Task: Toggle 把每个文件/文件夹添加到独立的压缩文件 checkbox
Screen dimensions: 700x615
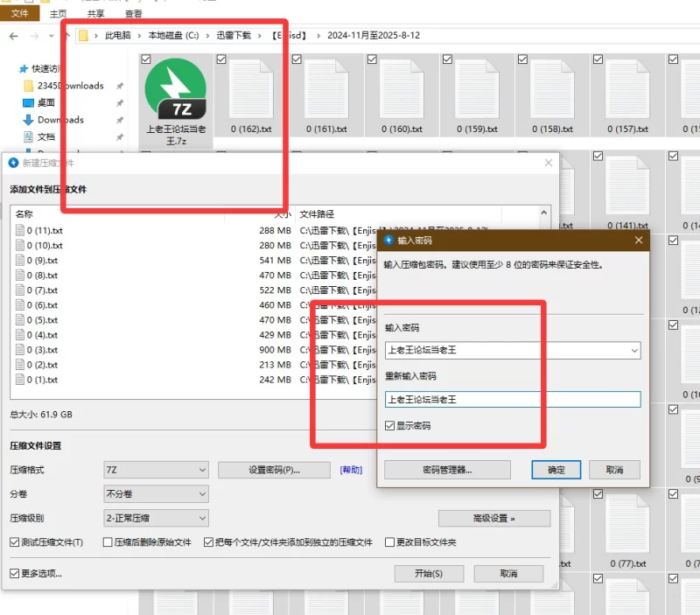Action: pyautogui.click(x=208, y=542)
